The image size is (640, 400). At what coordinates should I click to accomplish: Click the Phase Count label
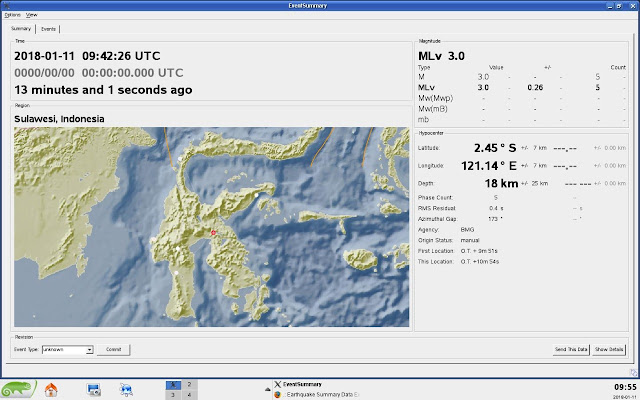coord(436,198)
